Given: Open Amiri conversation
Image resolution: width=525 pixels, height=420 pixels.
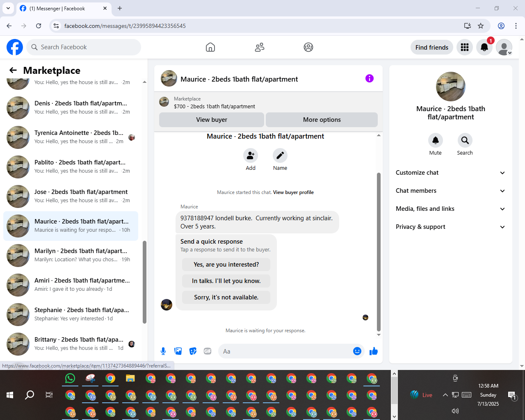Looking at the screenshot, I should [x=71, y=285].
